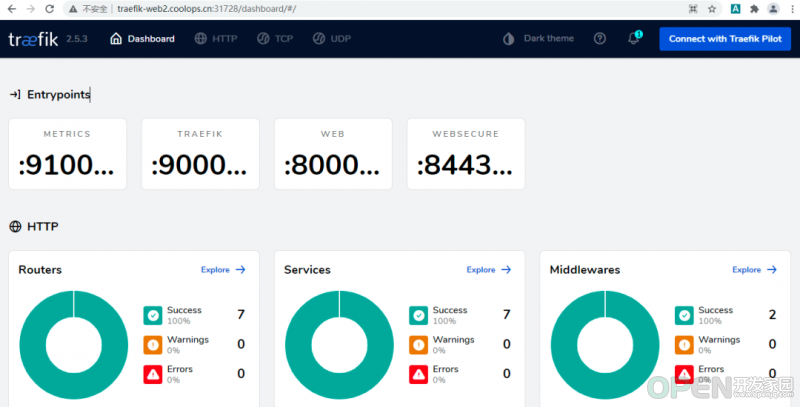This screenshot has height=407, width=800.
Task: Reload the page with refresh icon
Action: tap(49, 9)
